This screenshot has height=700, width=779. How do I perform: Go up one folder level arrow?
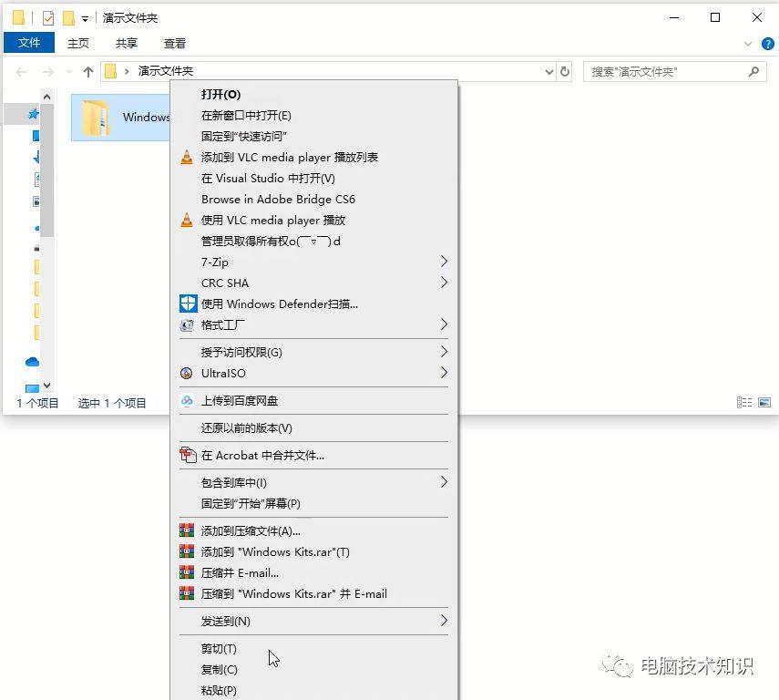click(x=88, y=72)
